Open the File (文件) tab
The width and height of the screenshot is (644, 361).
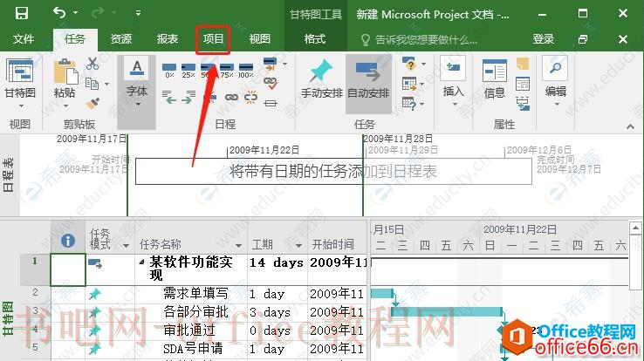coord(23,39)
